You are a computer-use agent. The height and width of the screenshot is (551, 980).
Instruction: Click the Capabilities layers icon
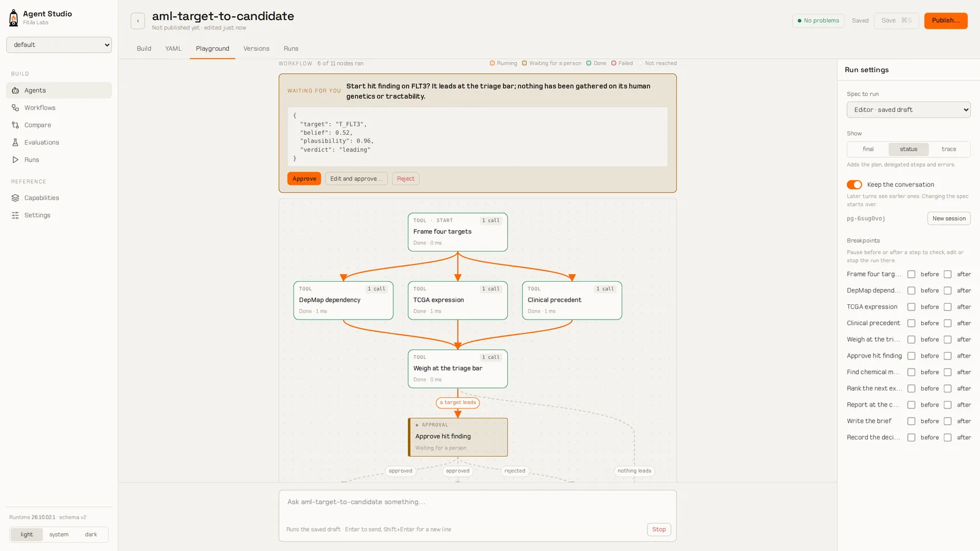pos(15,198)
